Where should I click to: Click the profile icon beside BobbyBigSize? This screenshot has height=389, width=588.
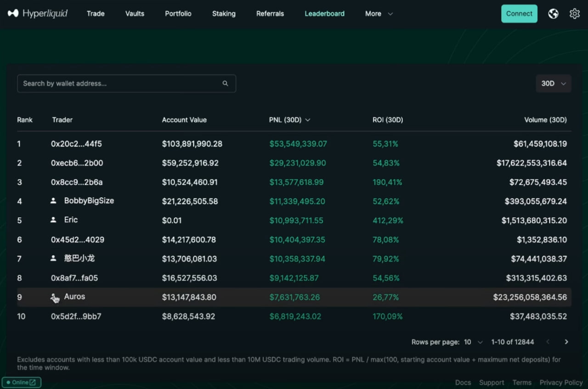pos(53,201)
